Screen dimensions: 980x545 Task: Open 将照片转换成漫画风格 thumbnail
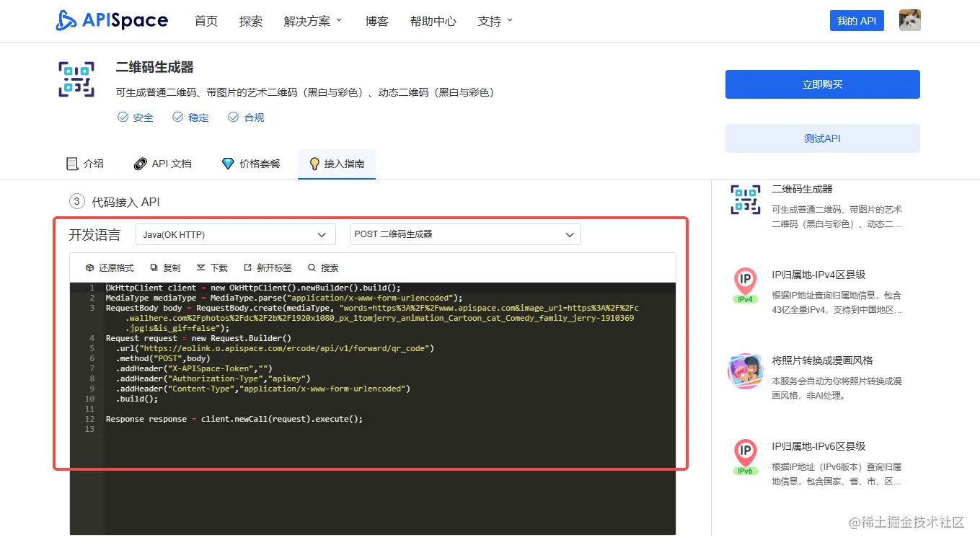tap(746, 371)
